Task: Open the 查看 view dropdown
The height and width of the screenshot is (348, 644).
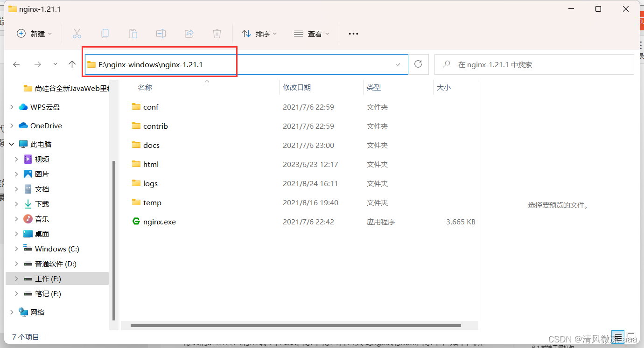Action: click(x=311, y=34)
